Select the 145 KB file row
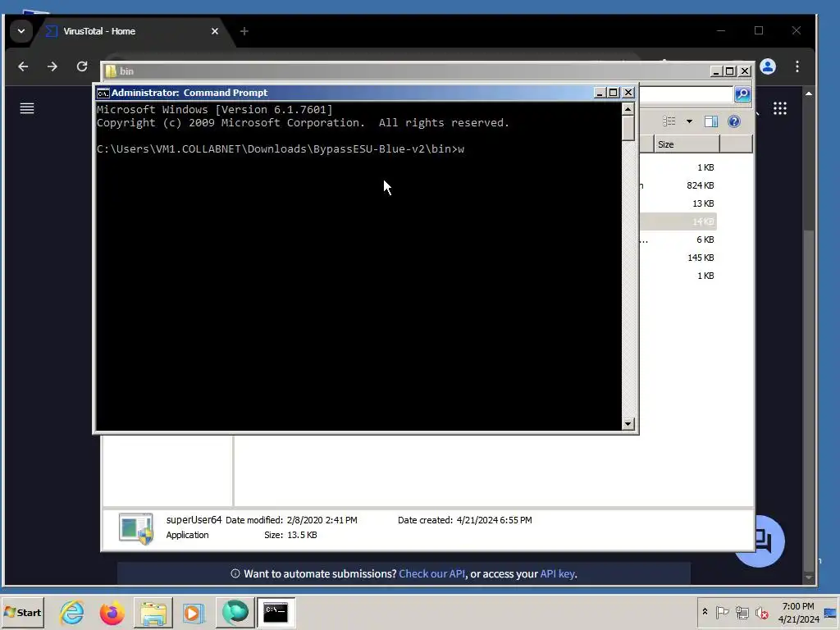840x630 pixels. pyautogui.click(x=678, y=258)
